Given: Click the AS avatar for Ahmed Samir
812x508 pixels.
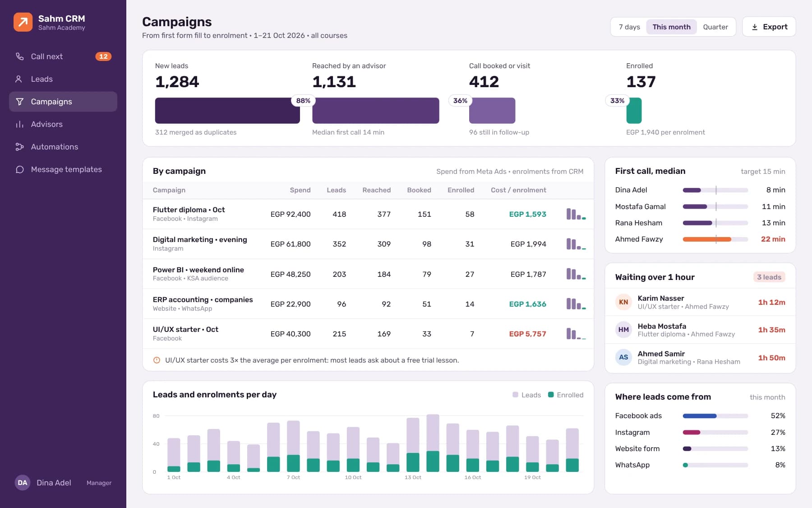Looking at the screenshot, I should pyautogui.click(x=623, y=357).
